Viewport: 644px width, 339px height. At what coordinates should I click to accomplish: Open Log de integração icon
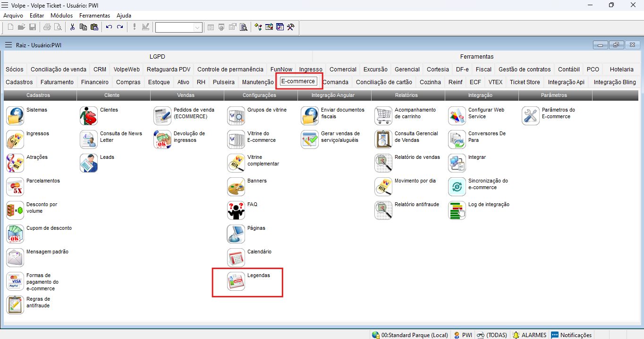(457, 210)
